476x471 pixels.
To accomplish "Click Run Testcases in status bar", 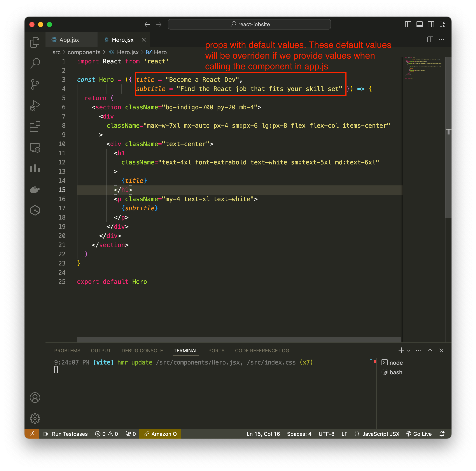I will pos(66,434).
